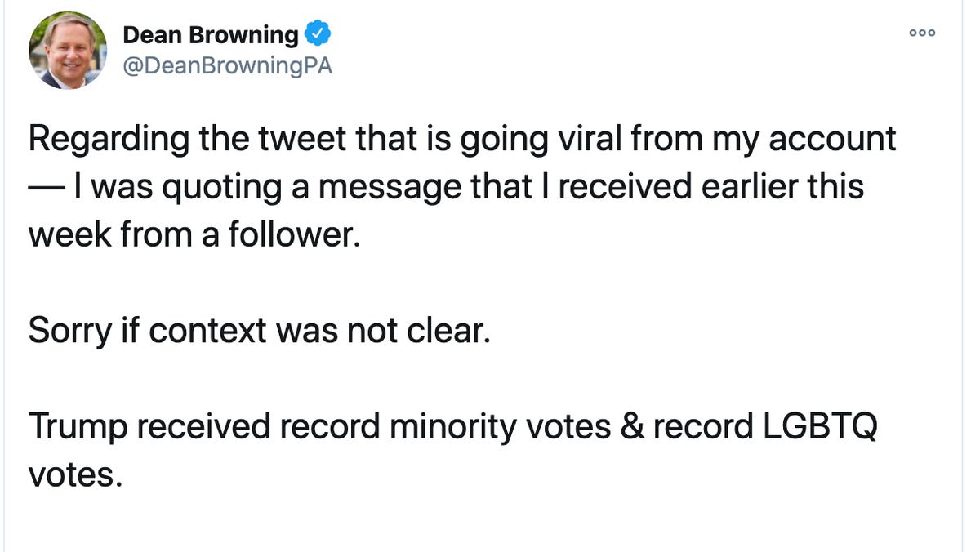This screenshot has width=980, height=552.
Task: Click the word "message" in the tweet
Action: 387,187
